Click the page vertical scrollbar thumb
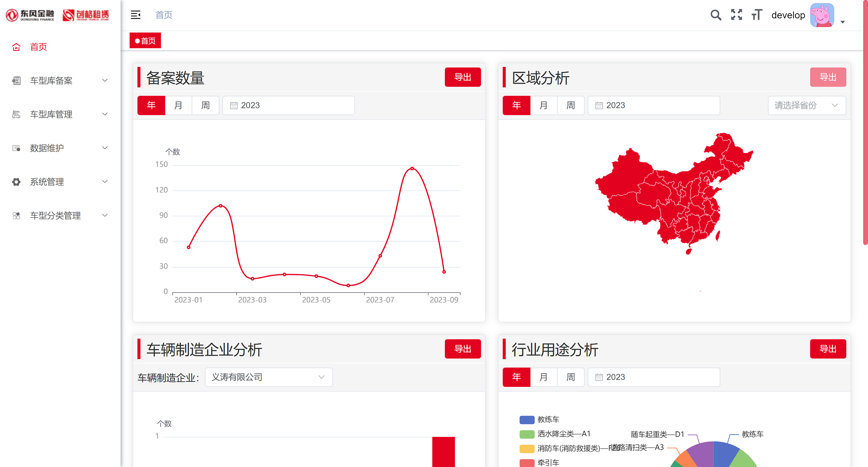The image size is (868, 467). click(x=865, y=122)
